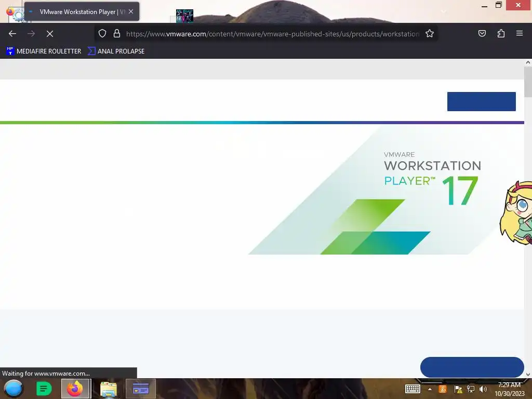
Task: Restore down the Firefox window
Action: (x=499, y=5)
